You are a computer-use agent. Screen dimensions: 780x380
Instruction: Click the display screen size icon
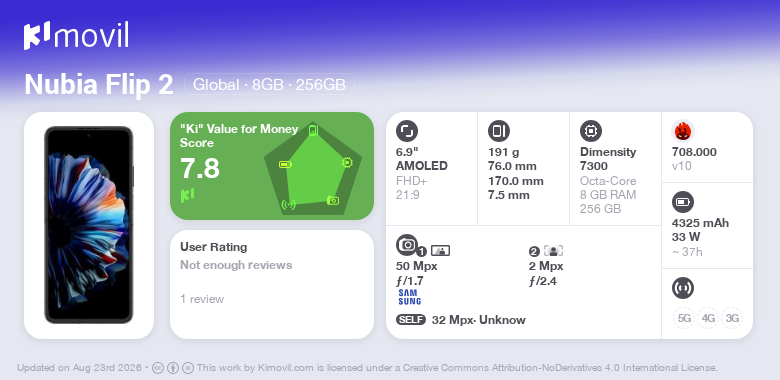pos(407,131)
